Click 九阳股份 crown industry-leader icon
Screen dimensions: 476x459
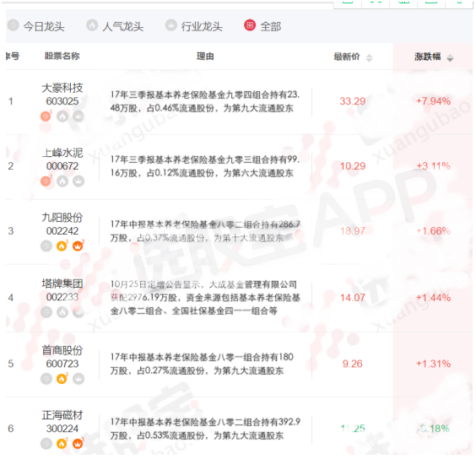tap(78, 246)
